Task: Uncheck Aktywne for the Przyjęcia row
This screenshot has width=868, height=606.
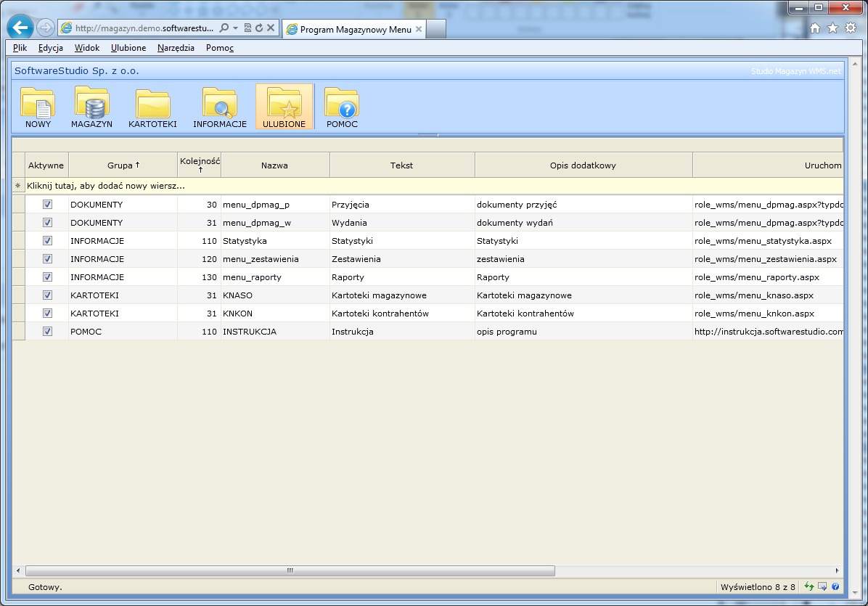Action: pyautogui.click(x=48, y=205)
